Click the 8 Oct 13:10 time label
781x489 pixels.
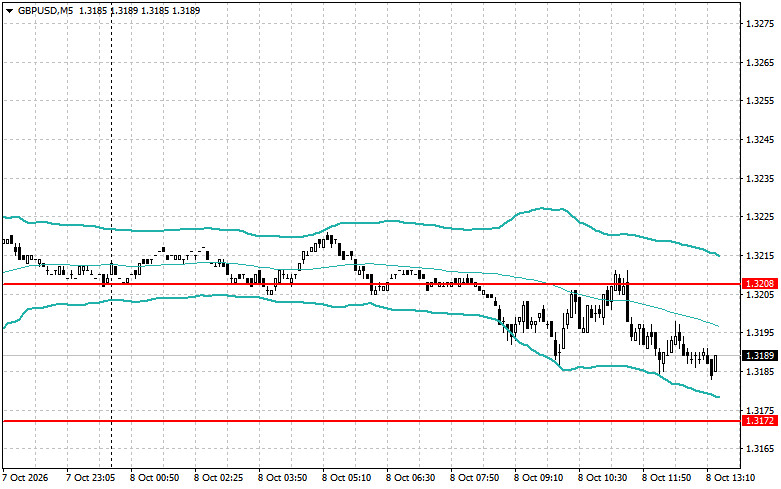tap(731, 478)
